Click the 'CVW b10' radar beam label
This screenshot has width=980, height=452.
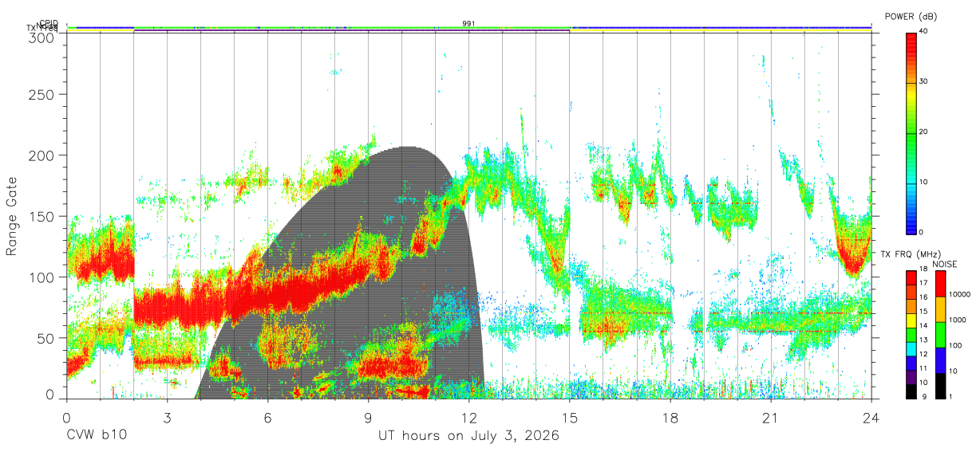(96, 436)
